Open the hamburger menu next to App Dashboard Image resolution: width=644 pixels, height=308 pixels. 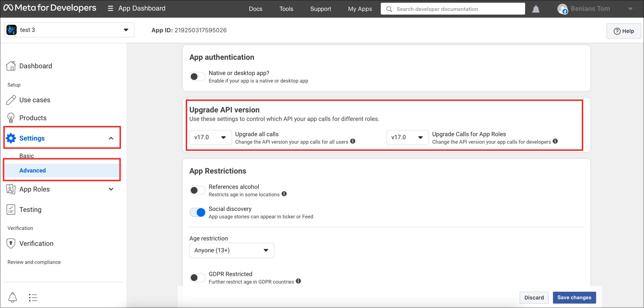pos(110,8)
